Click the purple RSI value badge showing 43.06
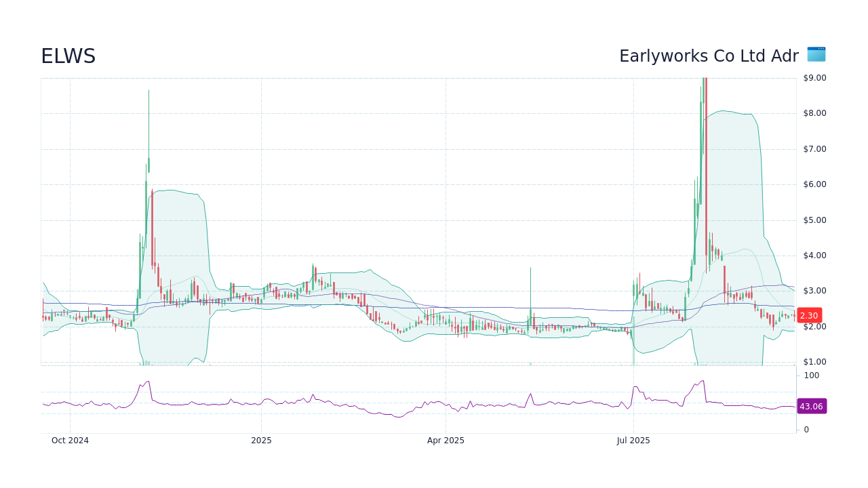Viewport: 868px width, 488px height. coord(811,406)
